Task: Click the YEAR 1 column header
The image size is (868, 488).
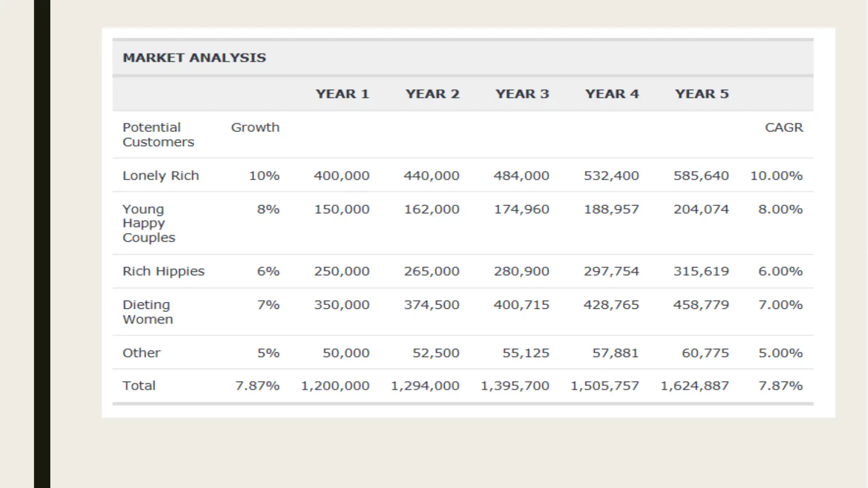Action: click(342, 94)
